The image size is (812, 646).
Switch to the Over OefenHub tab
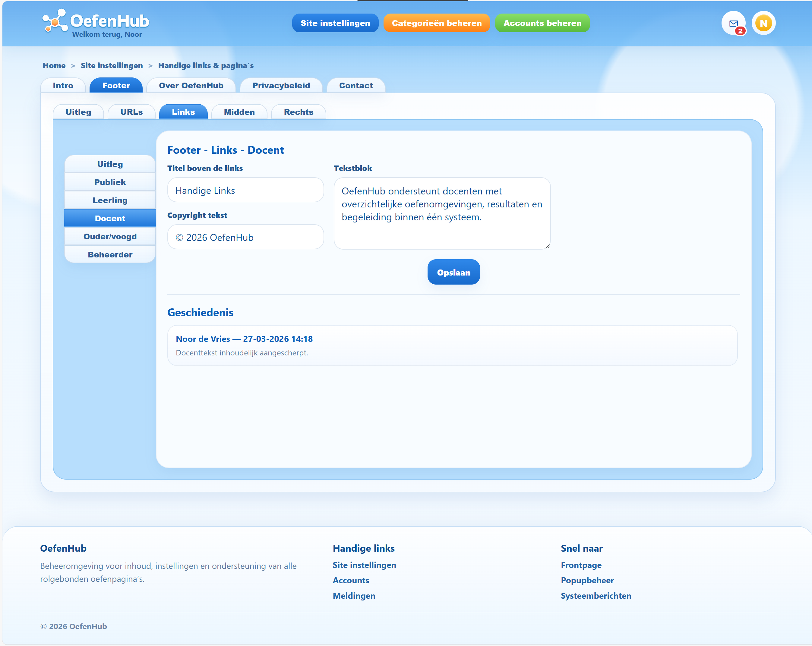point(191,85)
